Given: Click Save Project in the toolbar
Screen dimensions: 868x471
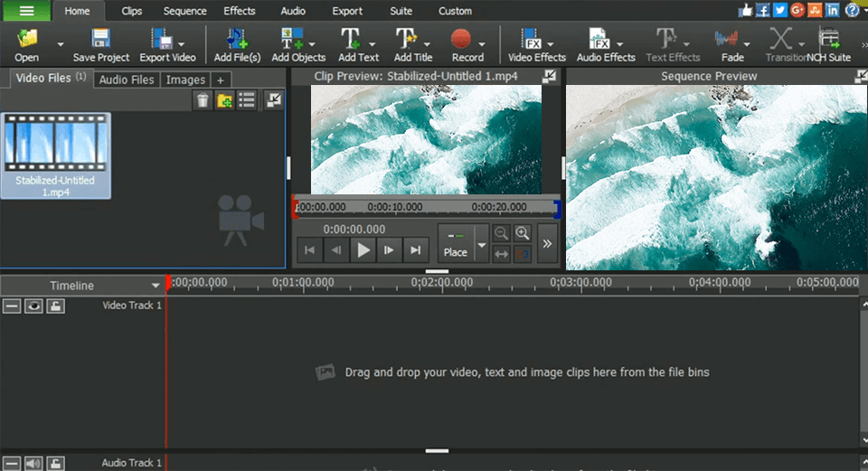Looking at the screenshot, I should 100,45.
